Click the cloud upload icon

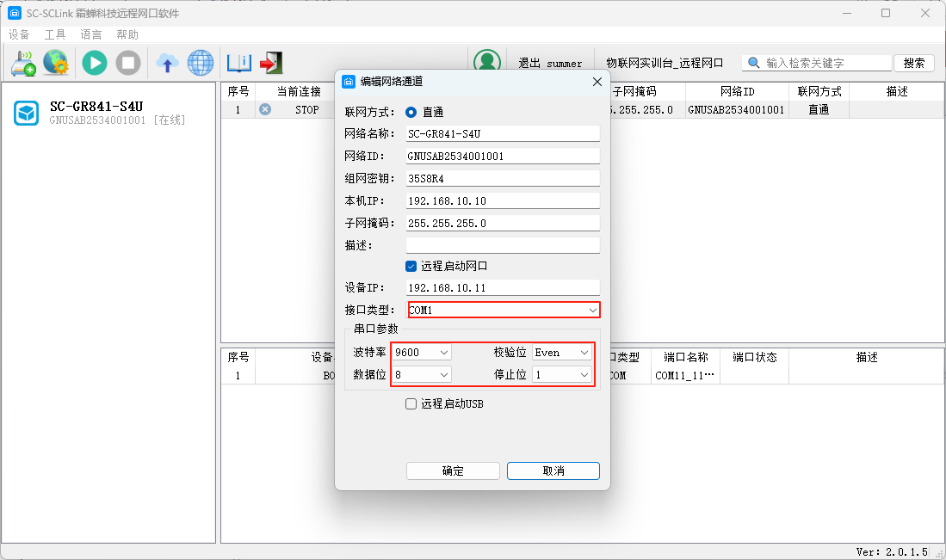(167, 63)
